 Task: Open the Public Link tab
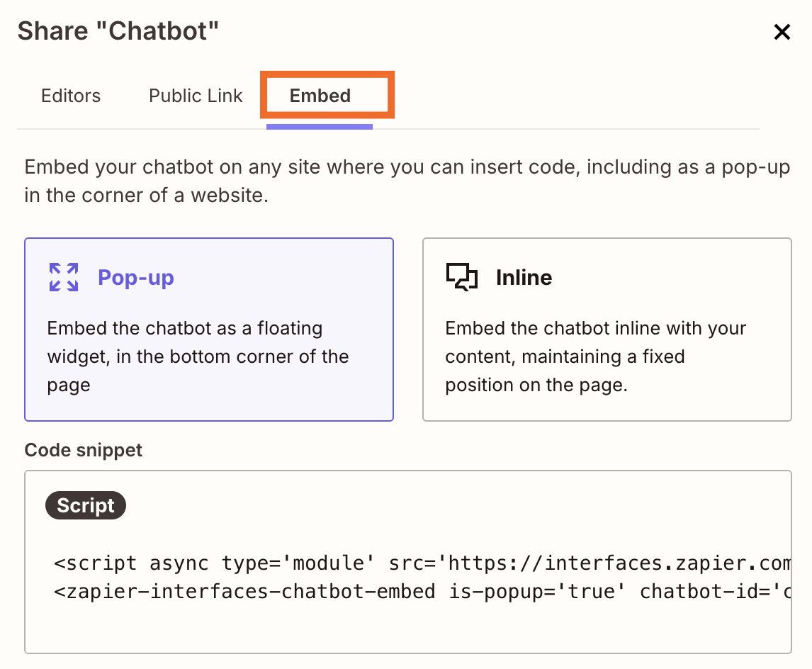195,96
